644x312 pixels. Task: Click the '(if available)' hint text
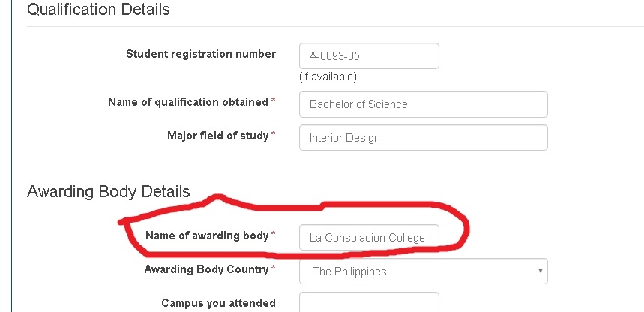pyautogui.click(x=328, y=76)
